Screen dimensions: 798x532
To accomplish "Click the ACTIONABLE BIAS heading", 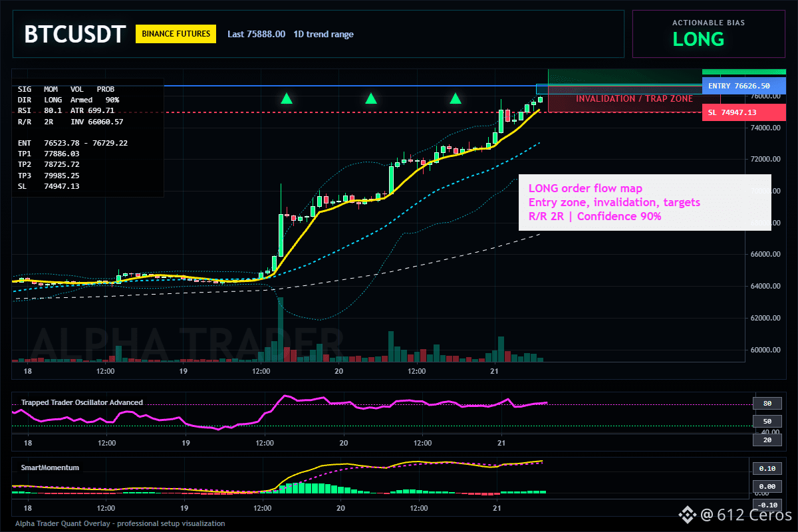I will (708, 23).
